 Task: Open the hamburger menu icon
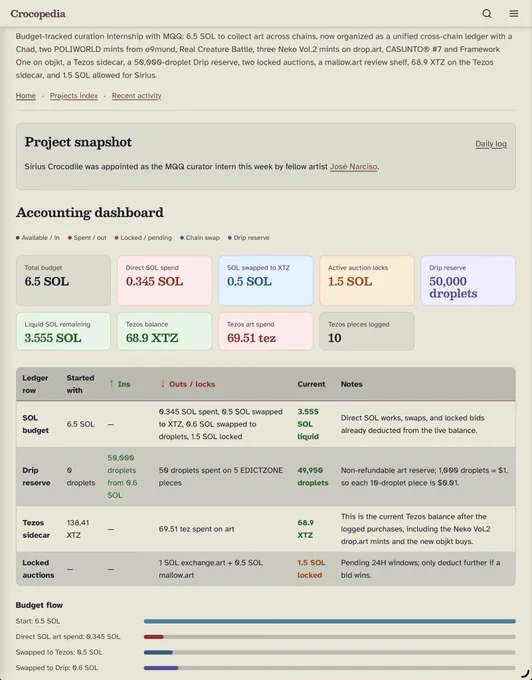point(514,13)
